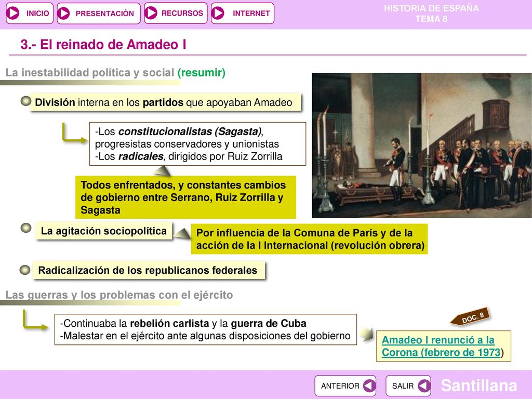Click yellow box 'Todos enfrentados, y constantes cambios'
532x399 pixels.
(x=185, y=197)
